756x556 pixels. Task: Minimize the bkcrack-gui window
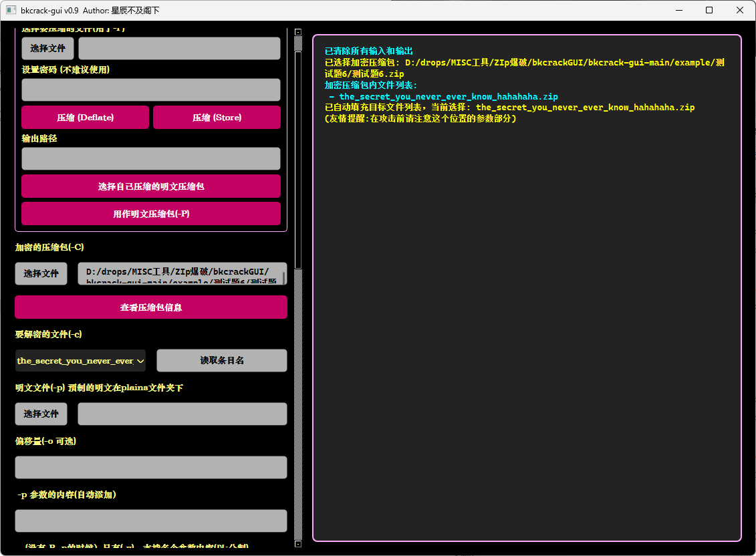coord(679,10)
